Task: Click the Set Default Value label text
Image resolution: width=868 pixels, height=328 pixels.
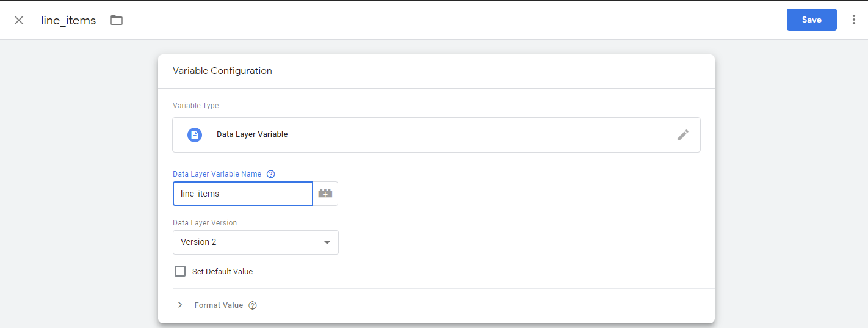Action: 222,272
